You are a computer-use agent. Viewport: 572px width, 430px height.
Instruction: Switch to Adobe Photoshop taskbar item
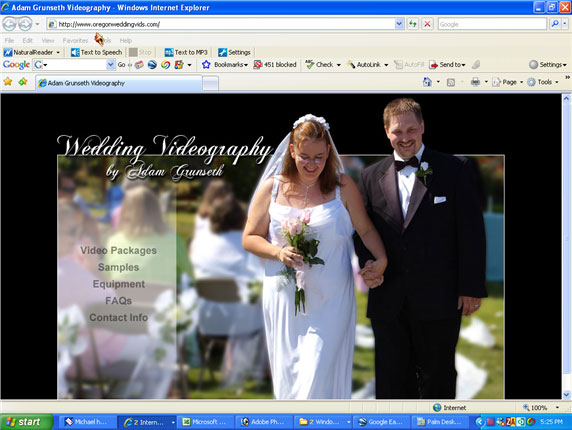[x=264, y=422]
